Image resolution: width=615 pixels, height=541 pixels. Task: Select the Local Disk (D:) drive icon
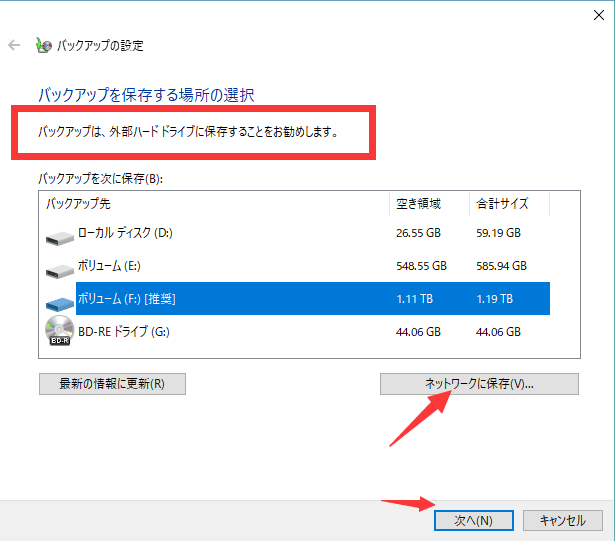click(x=60, y=238)
